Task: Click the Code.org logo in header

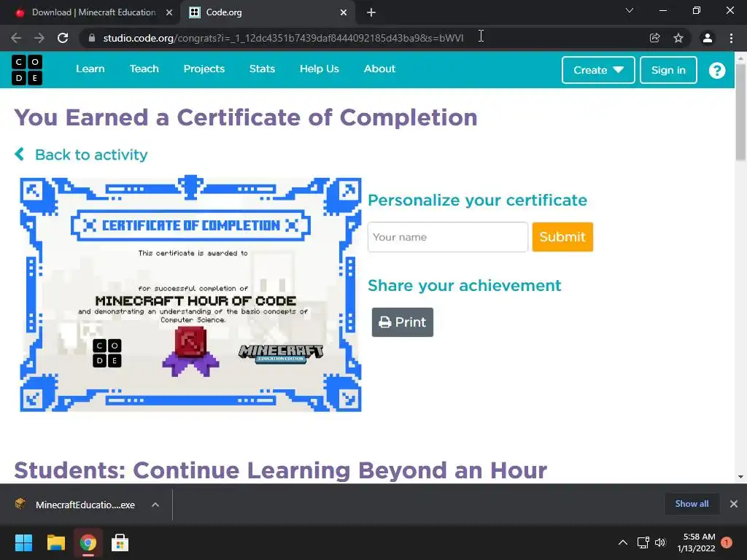Action: point(27,69)
